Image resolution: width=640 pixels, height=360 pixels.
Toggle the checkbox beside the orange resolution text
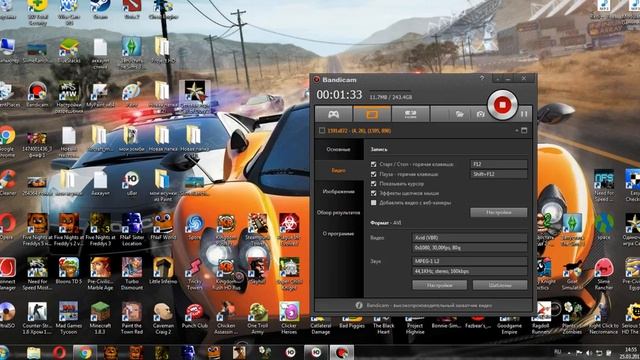[x=322, y=131]
